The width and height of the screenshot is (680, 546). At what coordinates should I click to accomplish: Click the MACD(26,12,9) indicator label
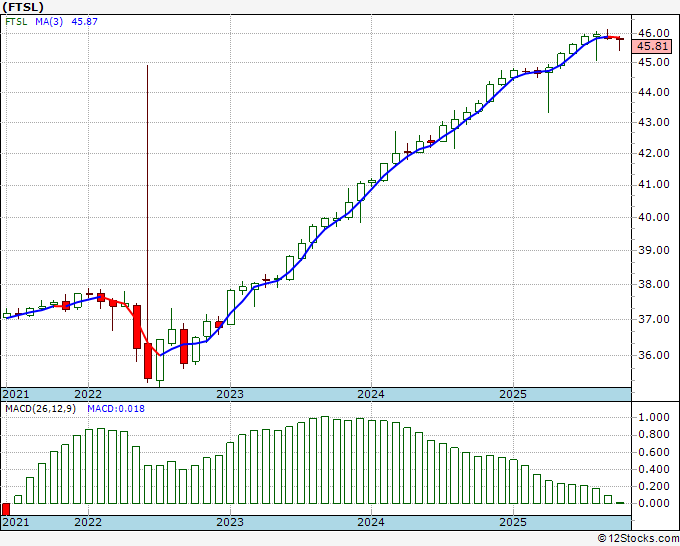pyautogui.click(x=40, y=409)
